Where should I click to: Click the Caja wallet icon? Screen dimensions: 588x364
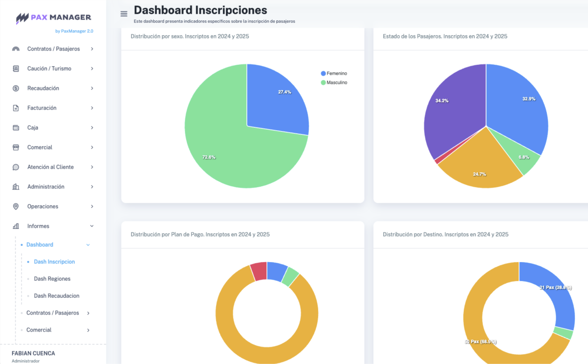coord(16,128)
